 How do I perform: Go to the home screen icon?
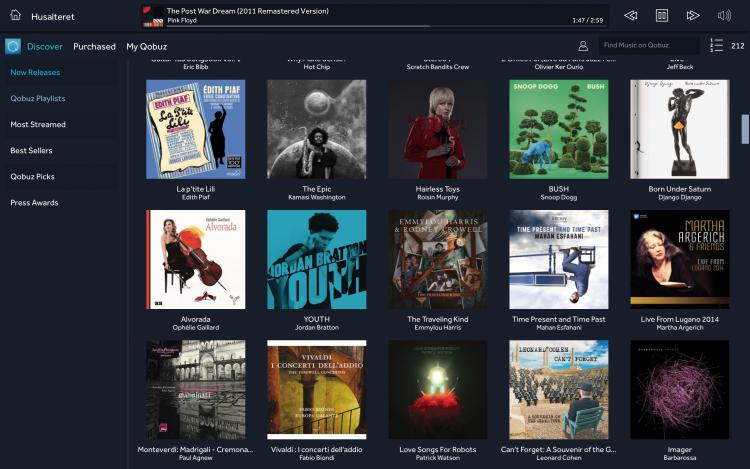pyautogui.click(x=15, y=15)
